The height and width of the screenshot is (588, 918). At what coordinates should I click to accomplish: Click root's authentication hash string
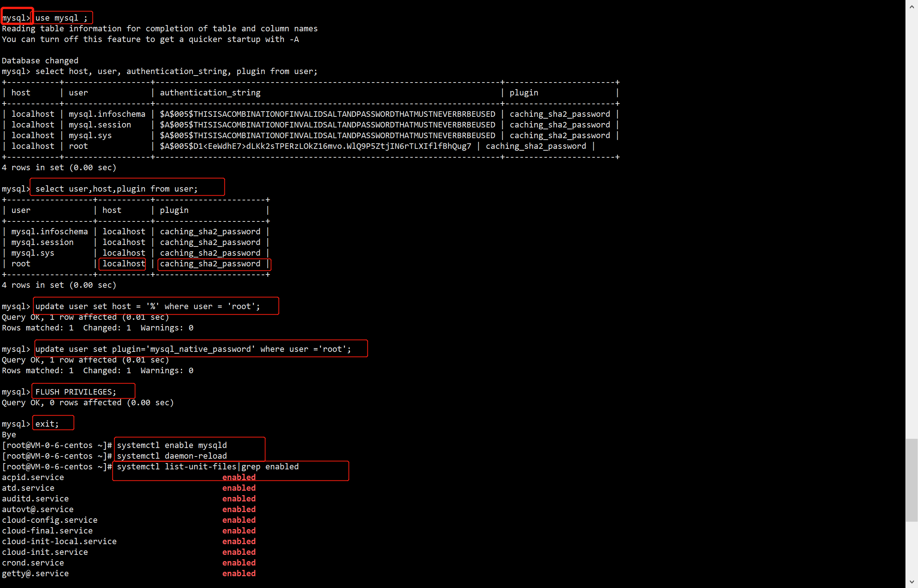pos(315,146)
